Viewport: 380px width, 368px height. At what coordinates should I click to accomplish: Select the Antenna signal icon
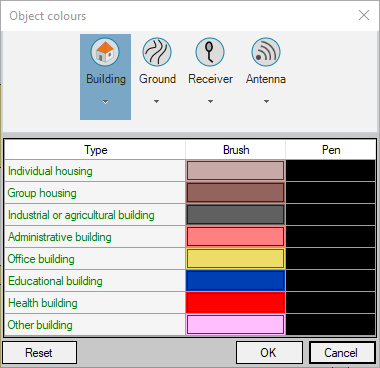click(x=266, y=52)
